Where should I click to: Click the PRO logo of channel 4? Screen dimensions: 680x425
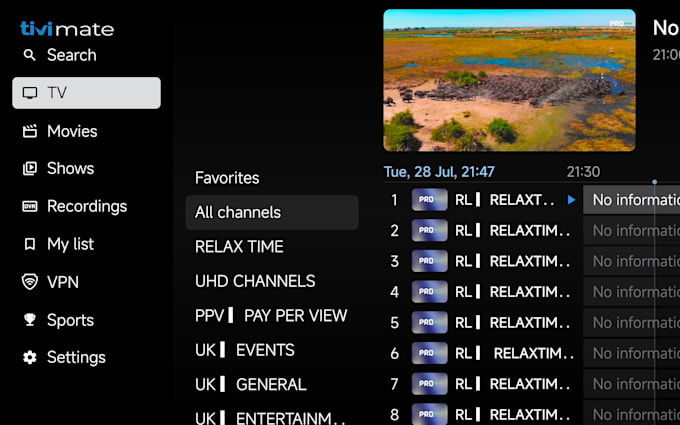click(429, 292)
